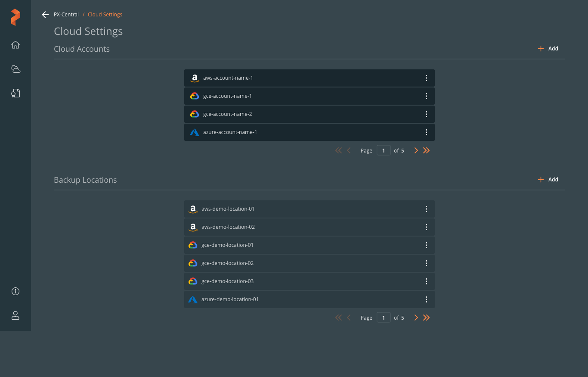Open the license certificate sidebar icon
Image resolution: width=588 pixels, height=377 pixels.
coord(15,93)
